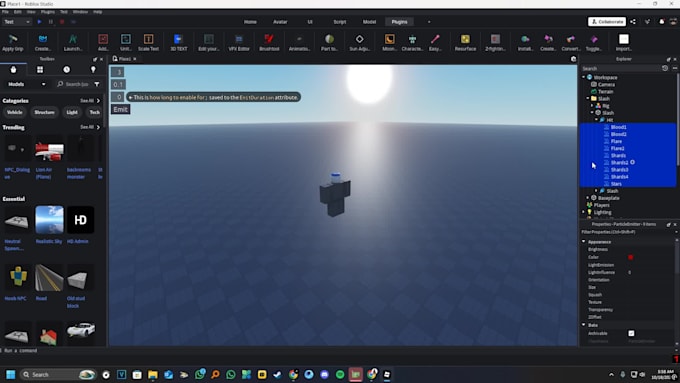Screen dimensions: 680x383
Task: Collapse the Data properties section
Action: point(584,325)
